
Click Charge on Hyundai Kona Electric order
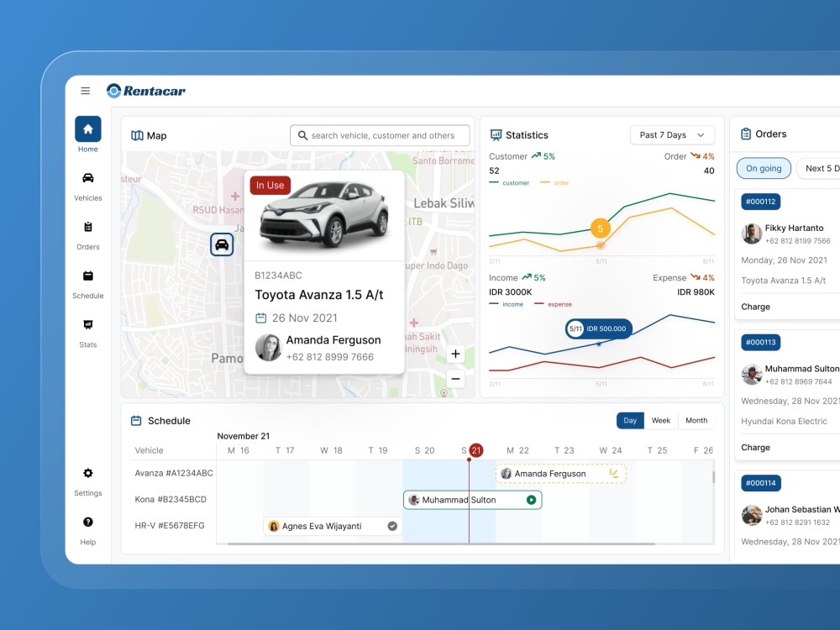(x=755, y=448)
